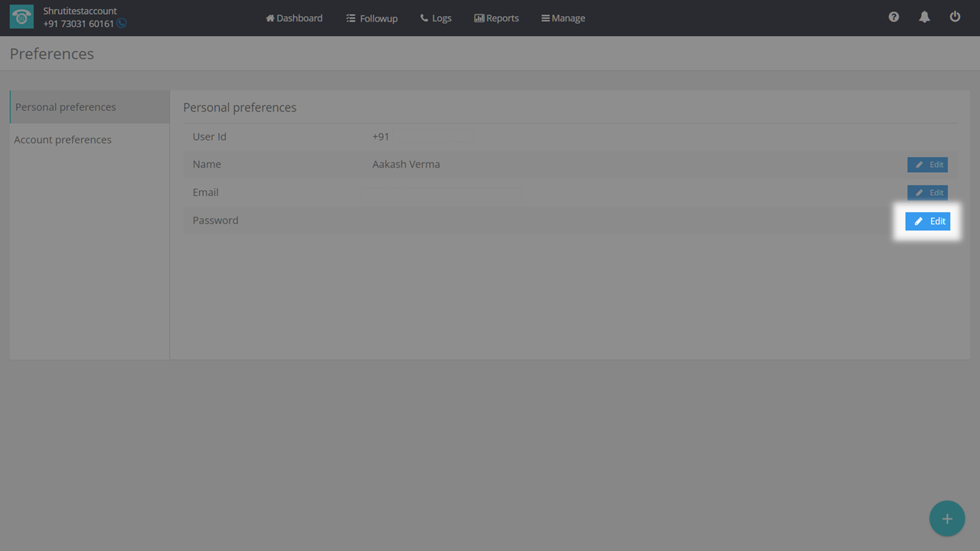Viewport: 980px width, 551px height.
Task: Go to the Dashboard menu item
Action: tap(294, 18)
